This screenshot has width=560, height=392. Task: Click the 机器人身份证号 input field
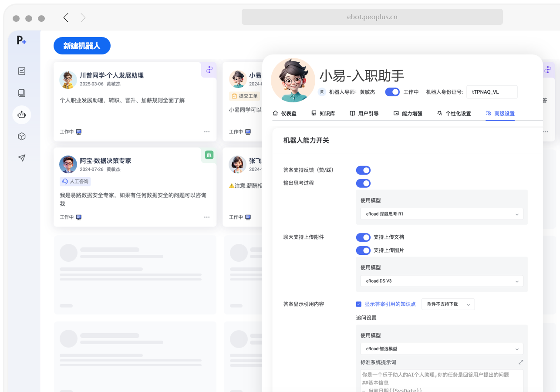point(492,92)
